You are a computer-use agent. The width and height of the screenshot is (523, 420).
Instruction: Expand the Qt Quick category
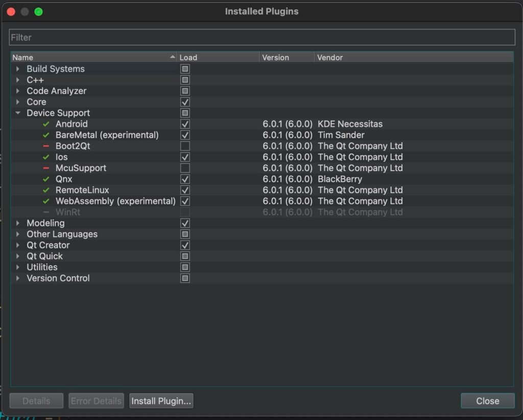coord(18,256)
